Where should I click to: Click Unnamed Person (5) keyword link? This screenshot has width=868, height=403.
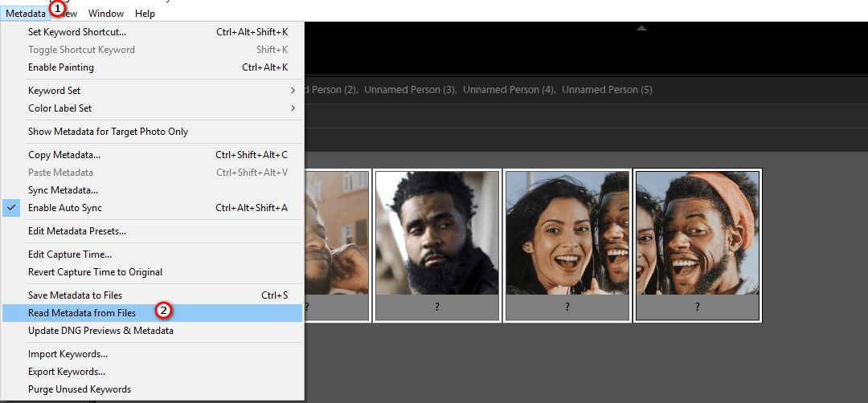pyautogui.click(x=607, y=90)
